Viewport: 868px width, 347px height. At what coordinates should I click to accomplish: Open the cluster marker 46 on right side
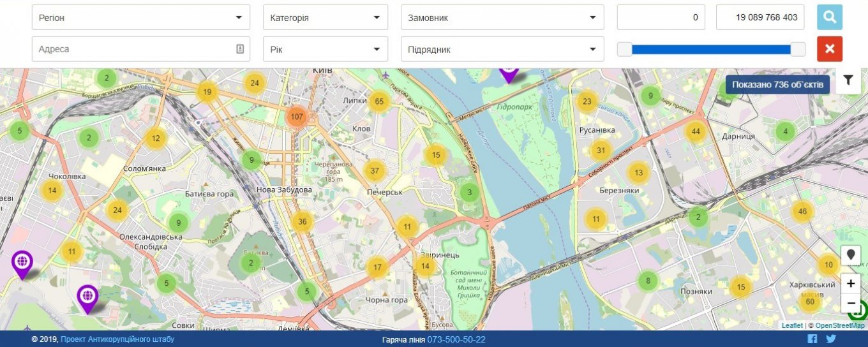(803, 212)
